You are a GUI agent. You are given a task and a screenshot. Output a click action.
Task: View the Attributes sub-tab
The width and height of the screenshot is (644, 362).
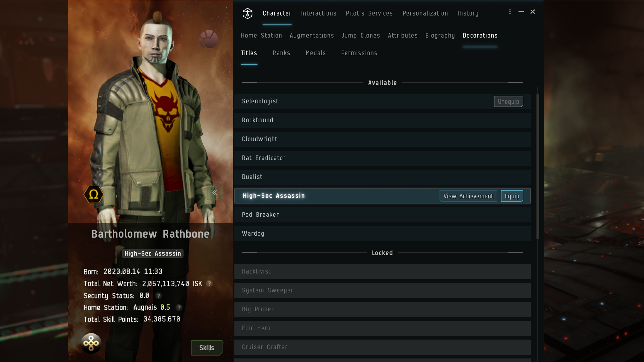click(x=403, y=36)
